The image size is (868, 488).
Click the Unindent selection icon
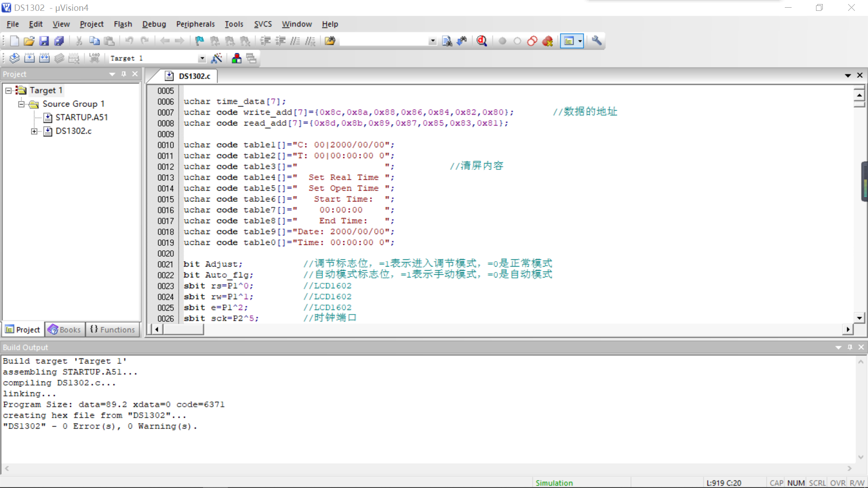click(x=280, y=41)
